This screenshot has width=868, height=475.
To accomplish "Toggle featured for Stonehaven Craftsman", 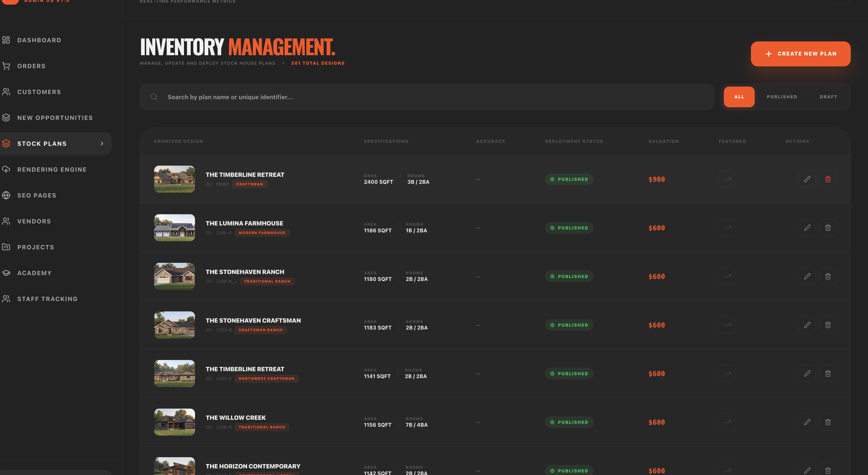I will click(x=727, y=325).
